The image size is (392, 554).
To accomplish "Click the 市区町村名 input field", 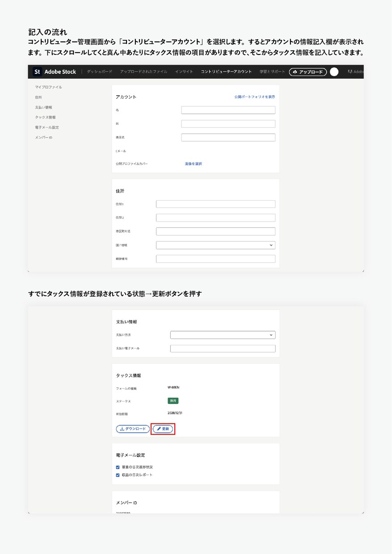I will pyautogui.click(x=215, y=231).
